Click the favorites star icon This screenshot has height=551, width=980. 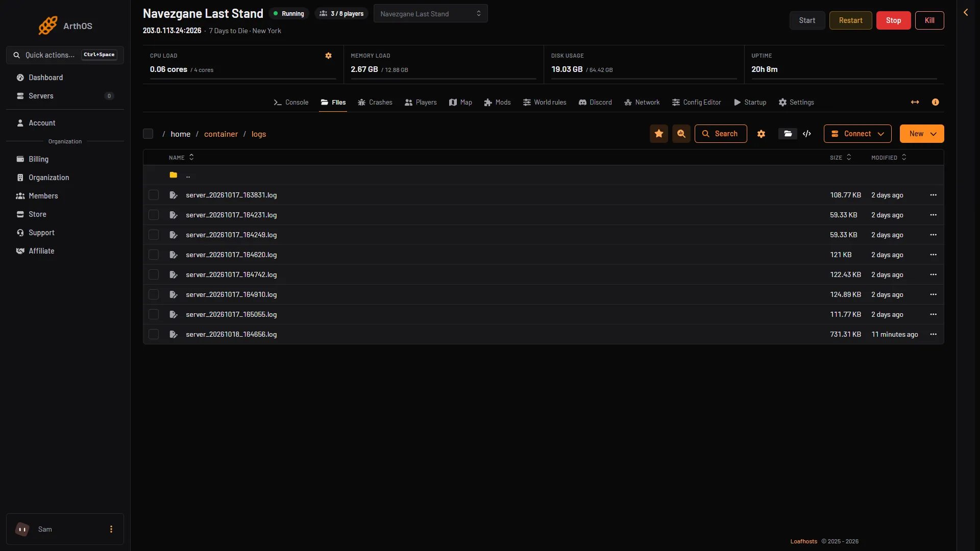click(659, 134)
